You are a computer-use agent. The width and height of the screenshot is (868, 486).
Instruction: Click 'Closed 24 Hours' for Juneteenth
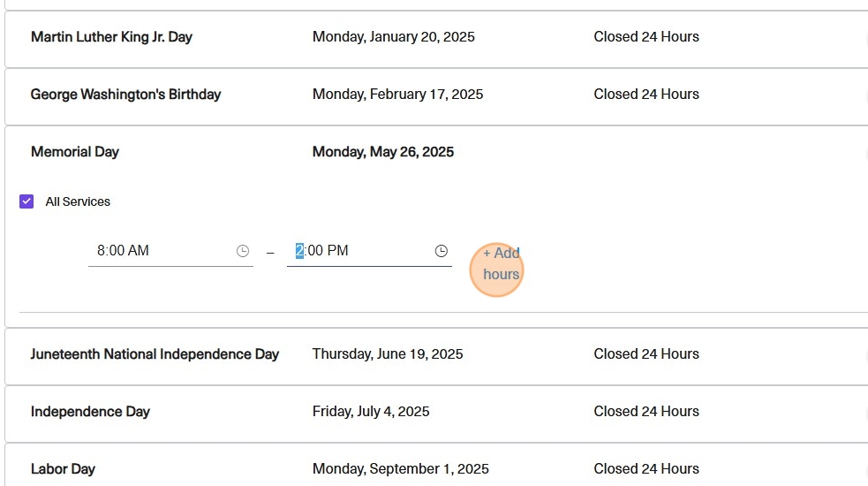(646, 354)
